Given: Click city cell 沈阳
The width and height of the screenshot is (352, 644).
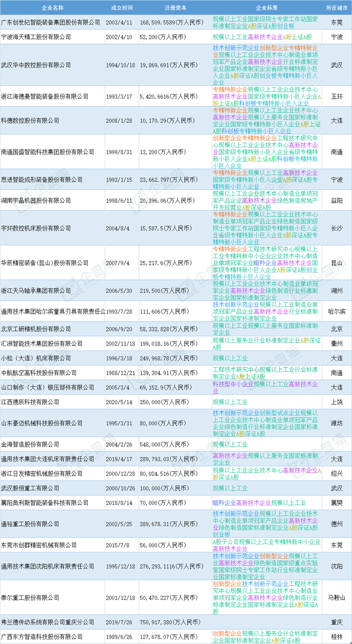Looking at the screenshot, I should click(337, 566).
